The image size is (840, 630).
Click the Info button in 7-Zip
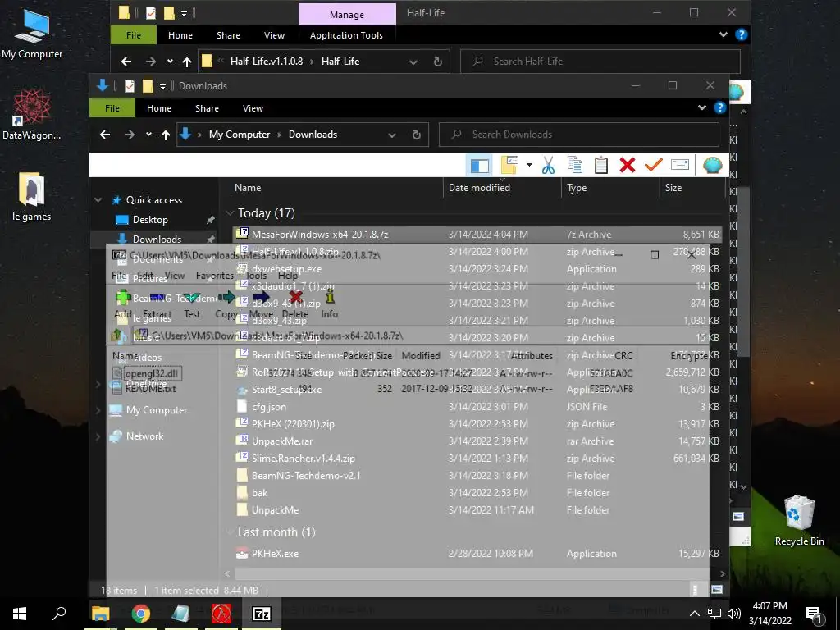[330, 304]
